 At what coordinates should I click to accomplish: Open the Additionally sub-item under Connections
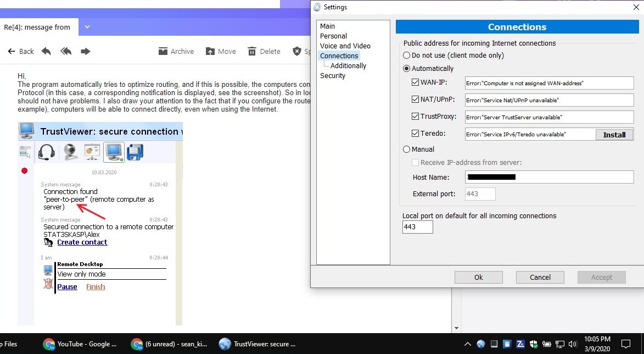point(348,65)
